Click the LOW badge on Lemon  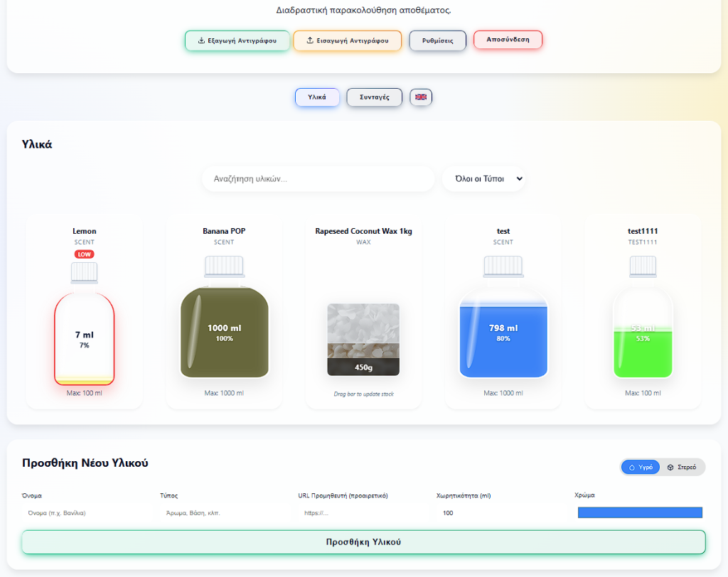tap(84, 254)
